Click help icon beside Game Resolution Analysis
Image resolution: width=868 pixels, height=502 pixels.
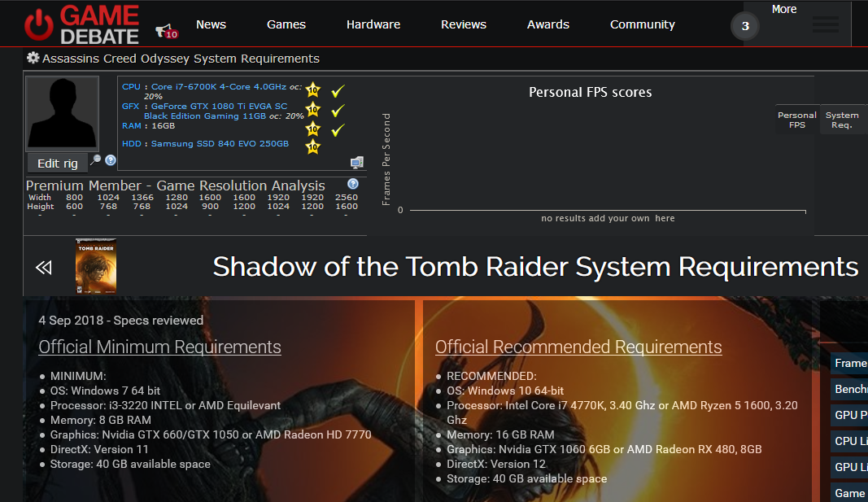coord(352,184)
